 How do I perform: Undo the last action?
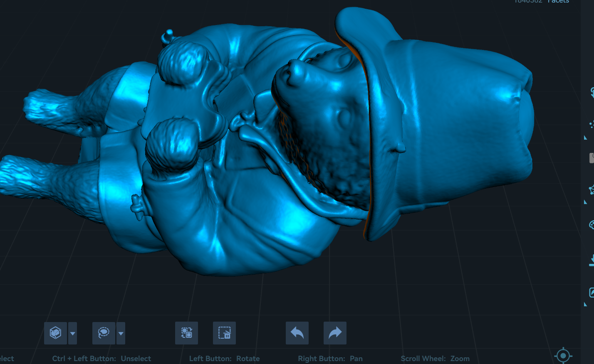click(297, 333)
